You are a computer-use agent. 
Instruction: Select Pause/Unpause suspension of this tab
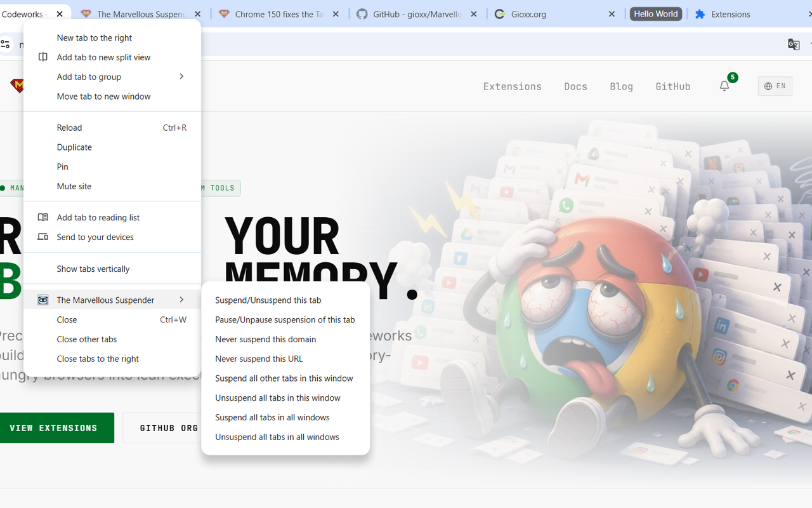pyautogui.click(x=285, y=320)
